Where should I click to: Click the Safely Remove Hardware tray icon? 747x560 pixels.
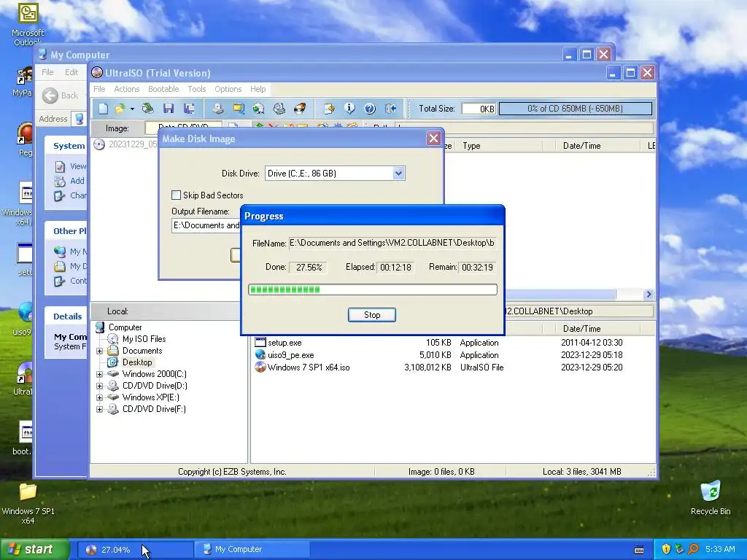click(679, 549)
